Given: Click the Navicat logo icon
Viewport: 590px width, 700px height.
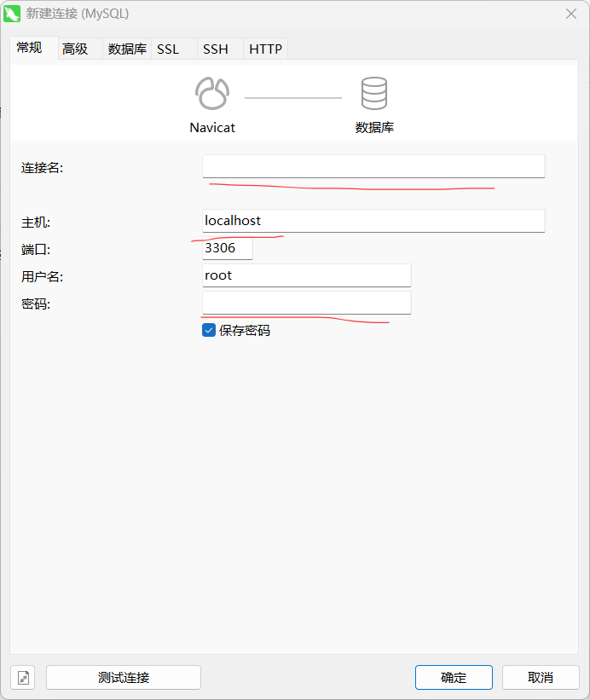Looking at the screenshot, I should [212, 93].
